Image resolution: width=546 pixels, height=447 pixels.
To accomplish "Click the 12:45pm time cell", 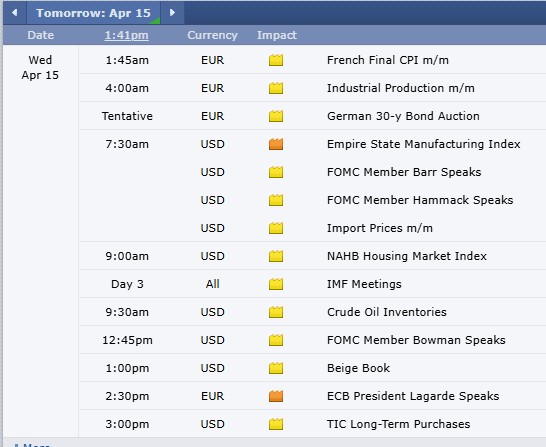I will click(x=127, y=340).
